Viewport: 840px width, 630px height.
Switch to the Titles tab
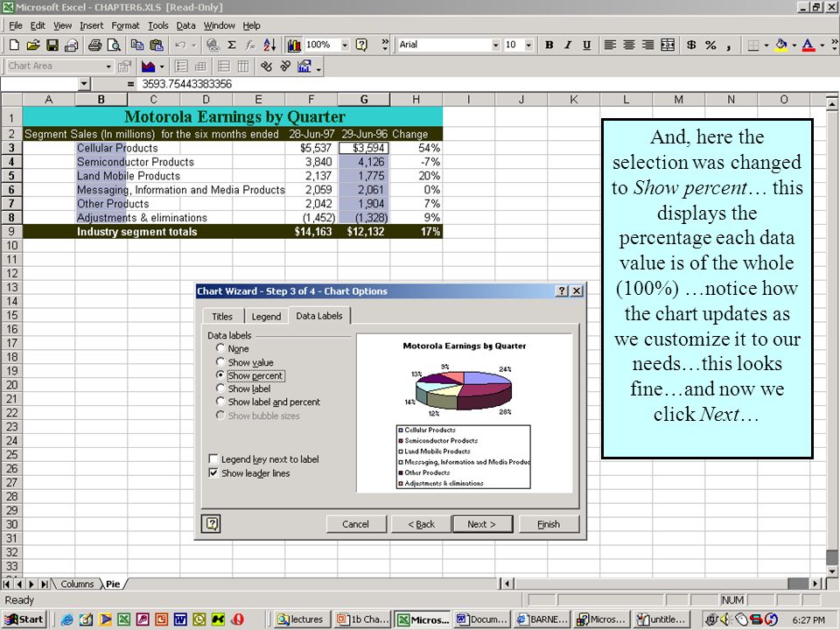[222, 316]
